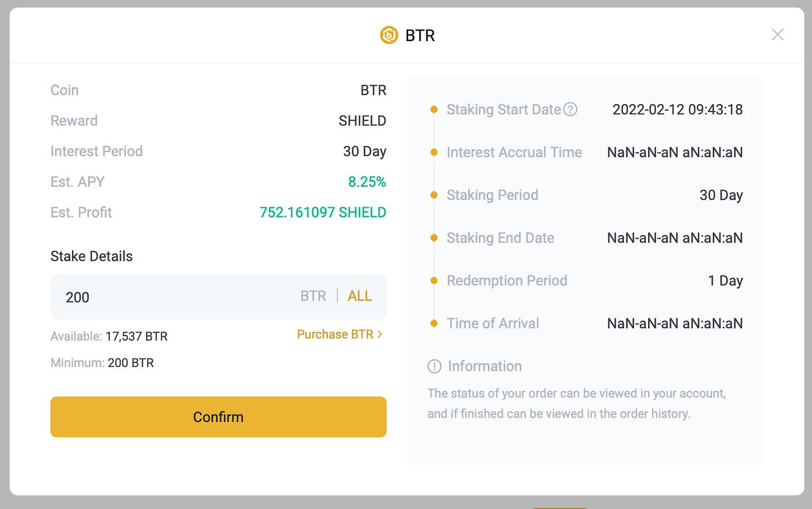This screenshot has height=509, width=812.
Task: Confirm the staking order
Action: coord(218,417)
